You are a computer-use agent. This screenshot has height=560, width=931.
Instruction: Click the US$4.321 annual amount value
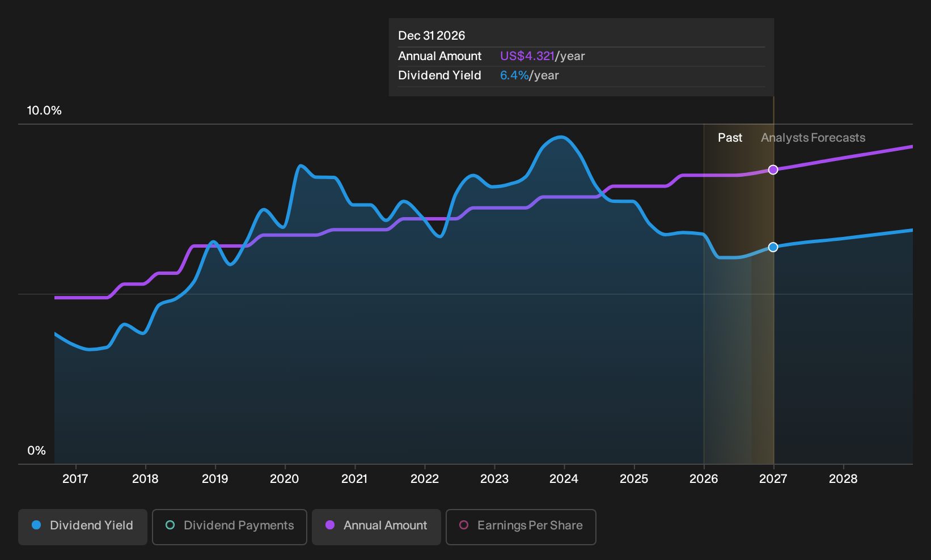tap(527, 56)
